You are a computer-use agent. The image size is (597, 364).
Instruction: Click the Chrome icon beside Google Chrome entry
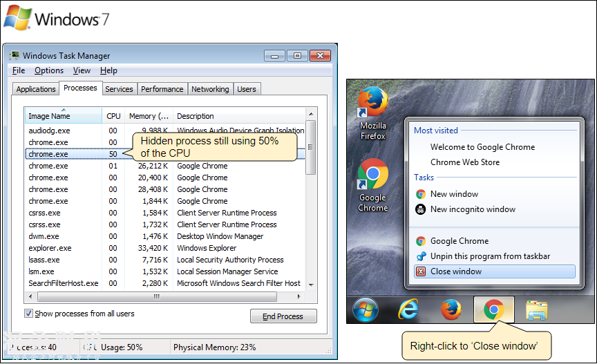pyautogui.click(x=421, y=241)
